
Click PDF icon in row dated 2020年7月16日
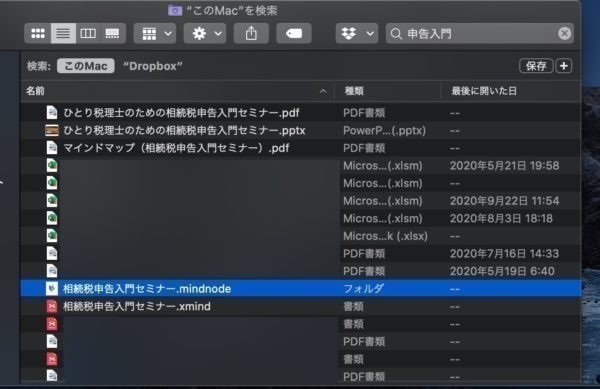52,254
